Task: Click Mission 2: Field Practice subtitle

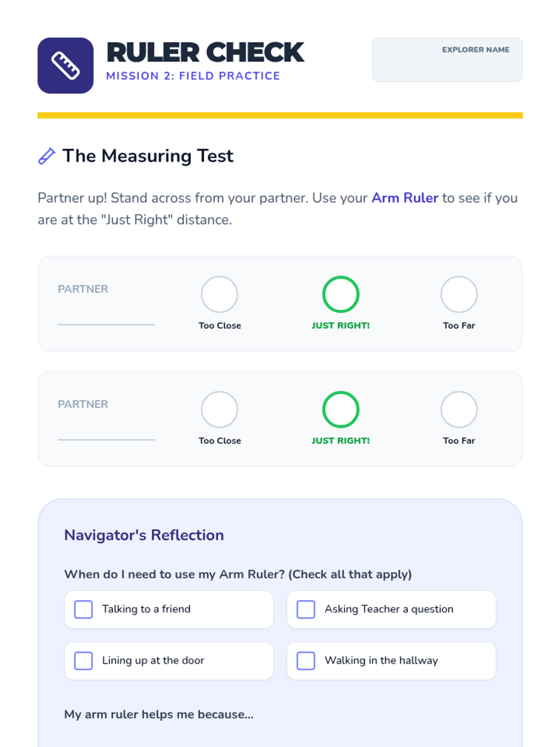Action: pos(193,76)
